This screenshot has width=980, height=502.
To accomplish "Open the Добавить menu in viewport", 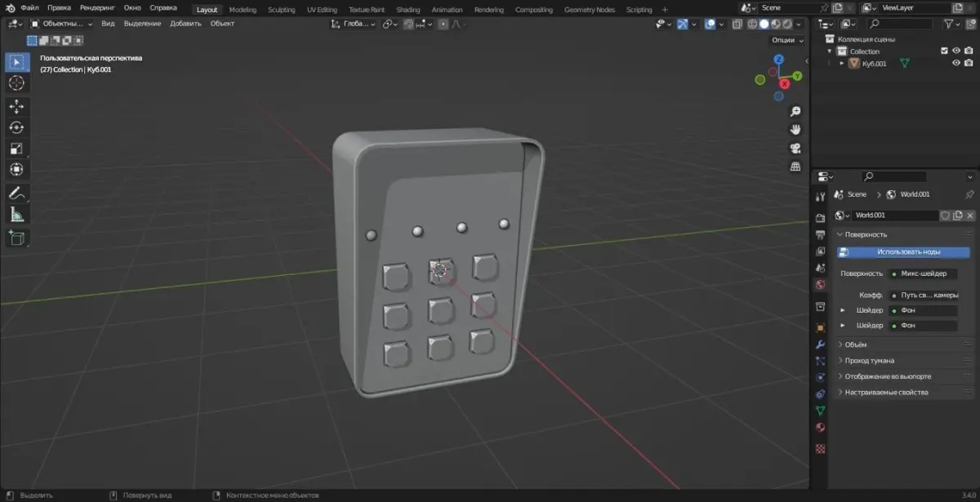I will coord(185,24).
